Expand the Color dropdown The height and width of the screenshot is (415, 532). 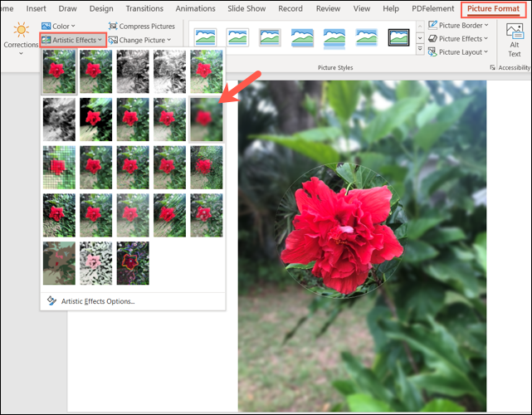pos(57,27)
